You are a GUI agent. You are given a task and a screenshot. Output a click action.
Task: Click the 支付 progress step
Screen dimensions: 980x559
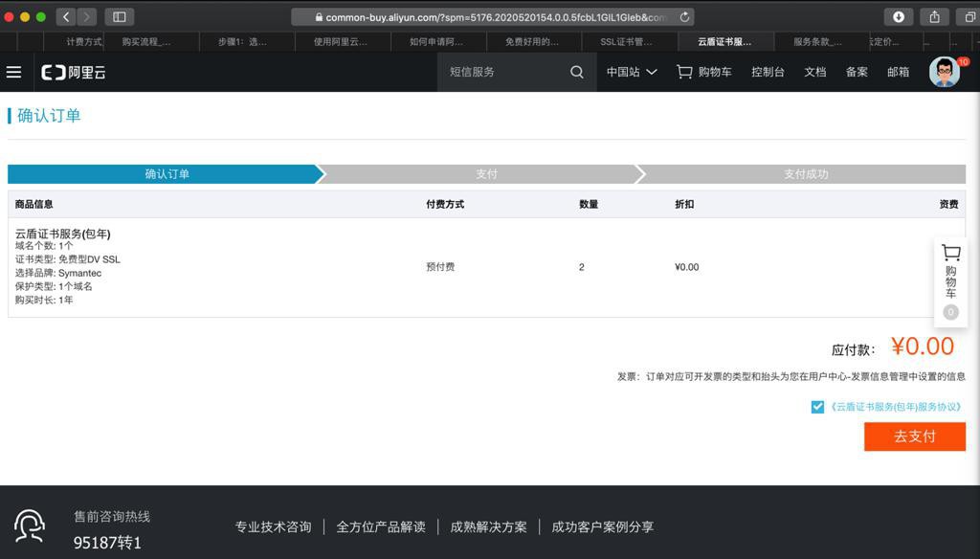click(486, 174)
